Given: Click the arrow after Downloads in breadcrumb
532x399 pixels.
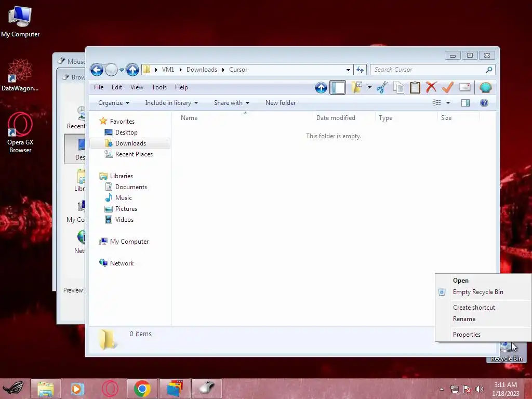Looking at the screenshot, I should [x=223, y=70].
